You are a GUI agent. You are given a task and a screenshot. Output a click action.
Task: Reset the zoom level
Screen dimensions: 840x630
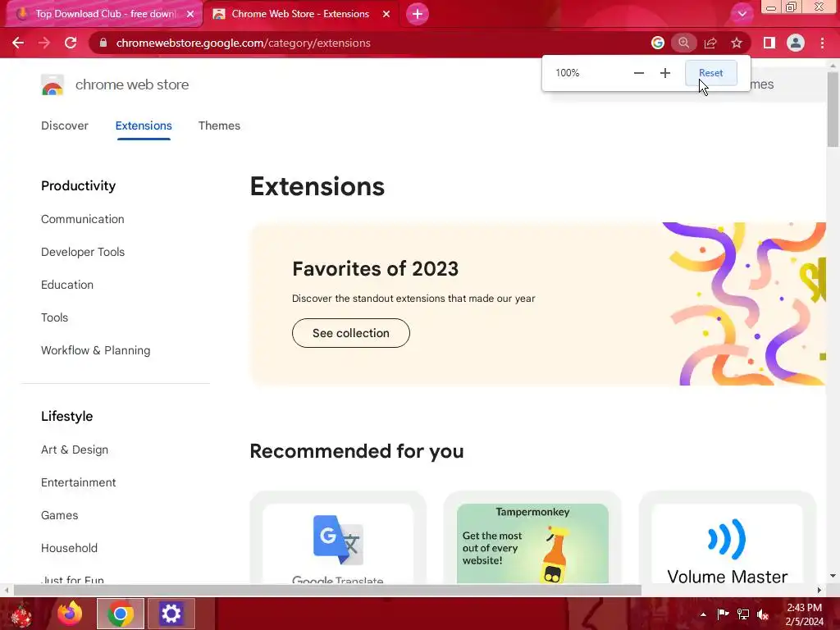(x=711, y=73)
